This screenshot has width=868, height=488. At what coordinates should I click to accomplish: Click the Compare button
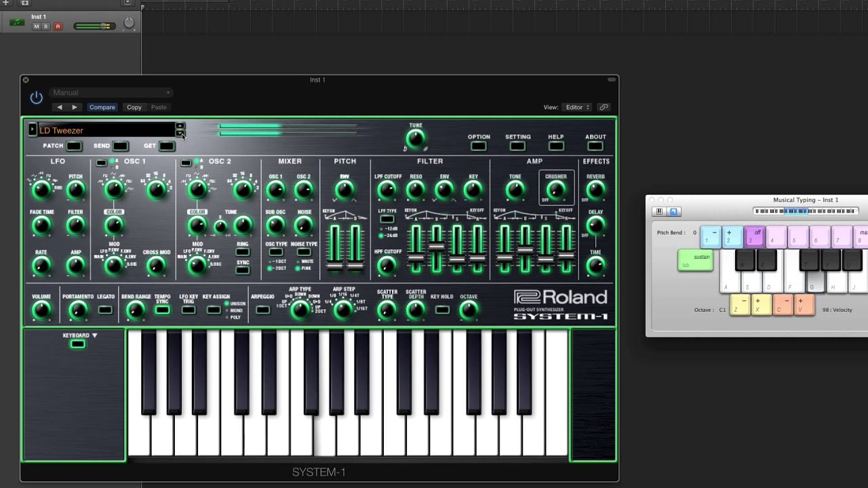click(x=102, y=107)
